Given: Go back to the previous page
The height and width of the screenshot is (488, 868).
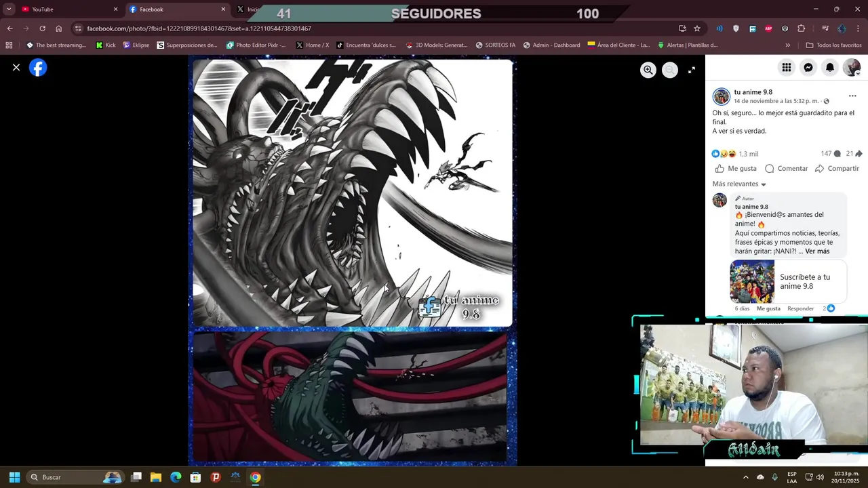Looking at the screenshot, I should click(9, 28).
